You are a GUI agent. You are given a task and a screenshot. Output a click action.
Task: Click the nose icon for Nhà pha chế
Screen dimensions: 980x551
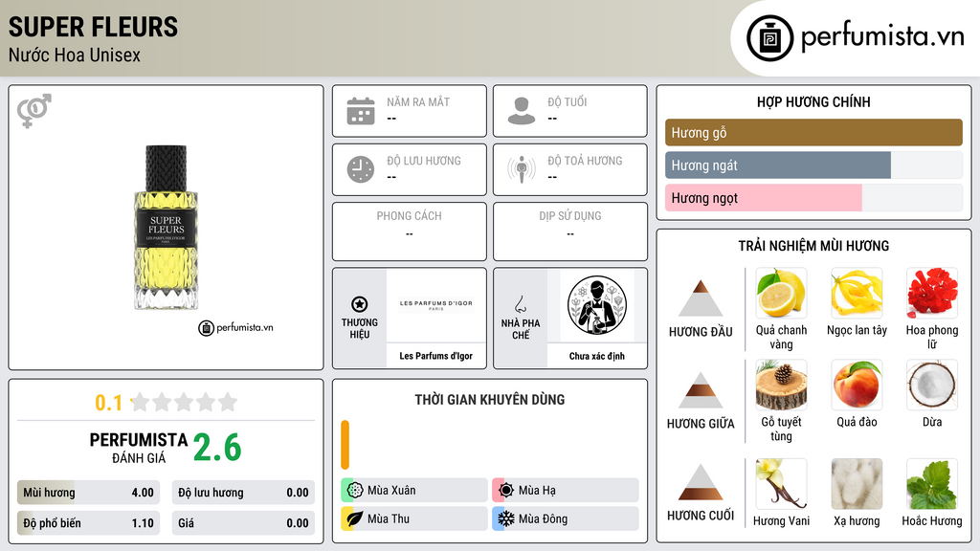[x=520, y=304]
